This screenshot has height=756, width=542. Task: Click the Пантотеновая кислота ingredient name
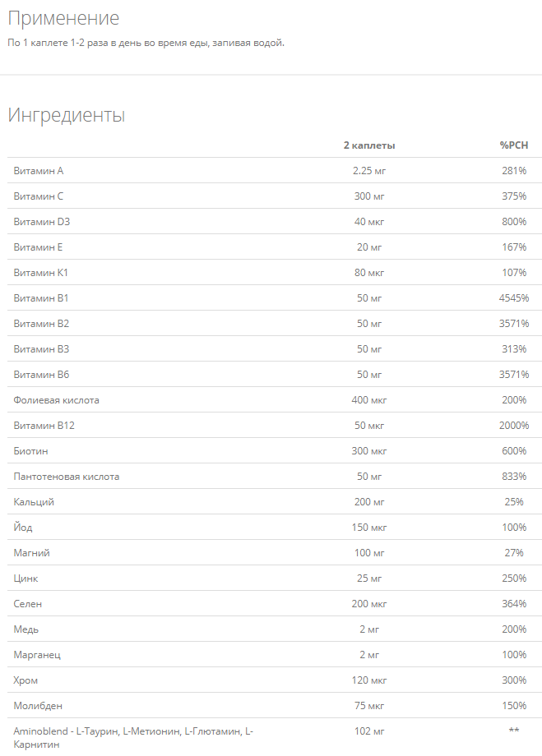tap(66, 477)
